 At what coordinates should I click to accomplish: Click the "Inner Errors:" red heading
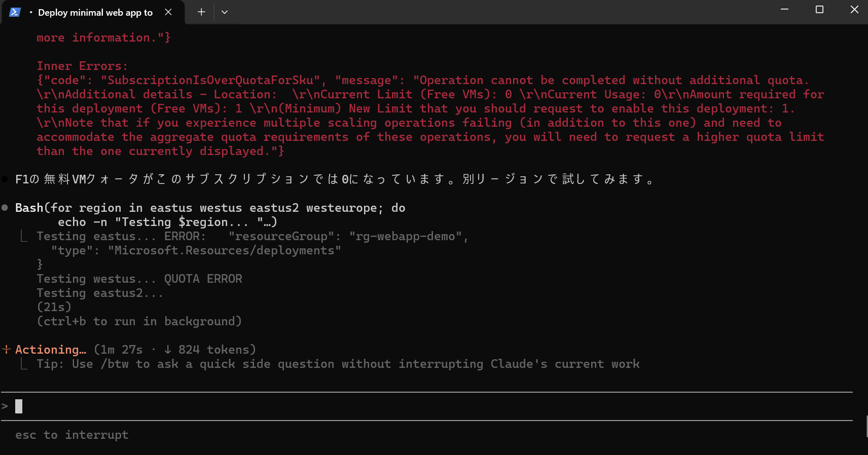82,66
